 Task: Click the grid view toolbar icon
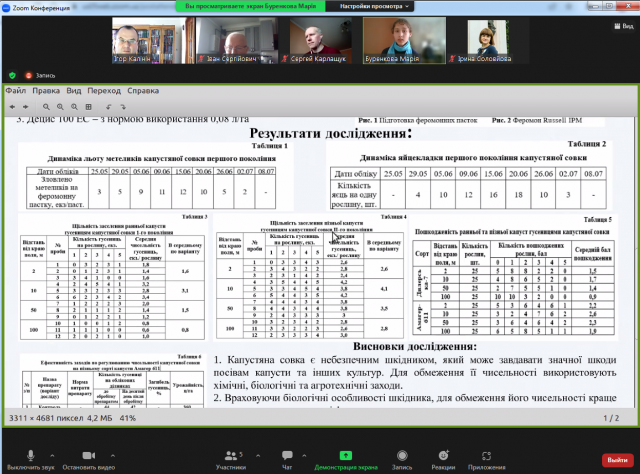click(89, 107)
